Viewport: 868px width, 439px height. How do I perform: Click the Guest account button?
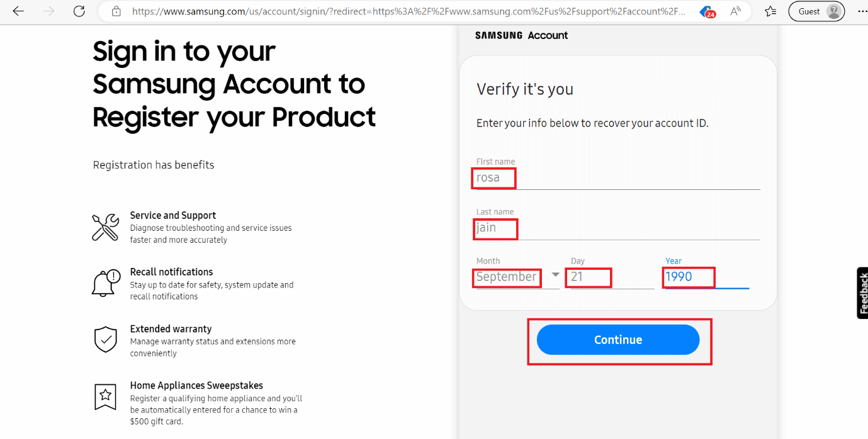tap(816, 11)
